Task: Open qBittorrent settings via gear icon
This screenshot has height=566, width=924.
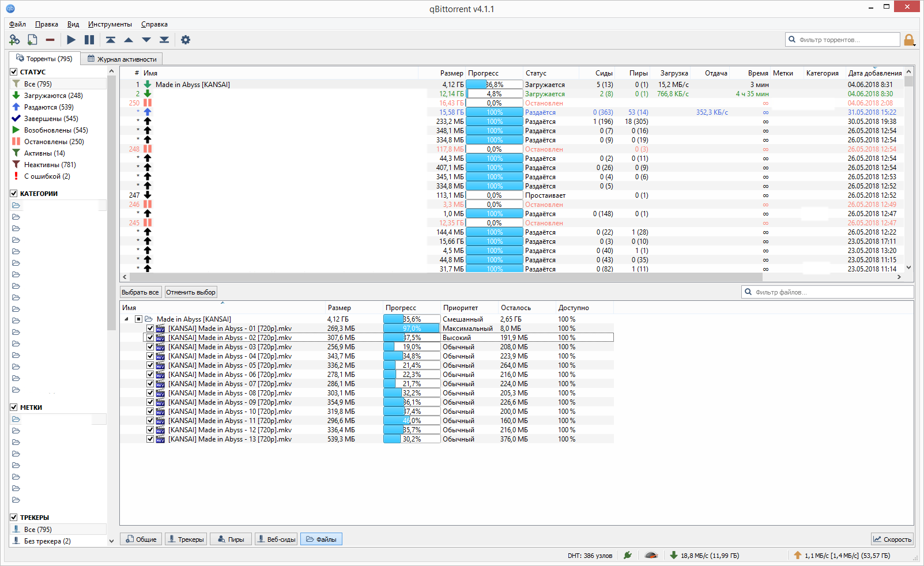Action: tap(185, 39)
